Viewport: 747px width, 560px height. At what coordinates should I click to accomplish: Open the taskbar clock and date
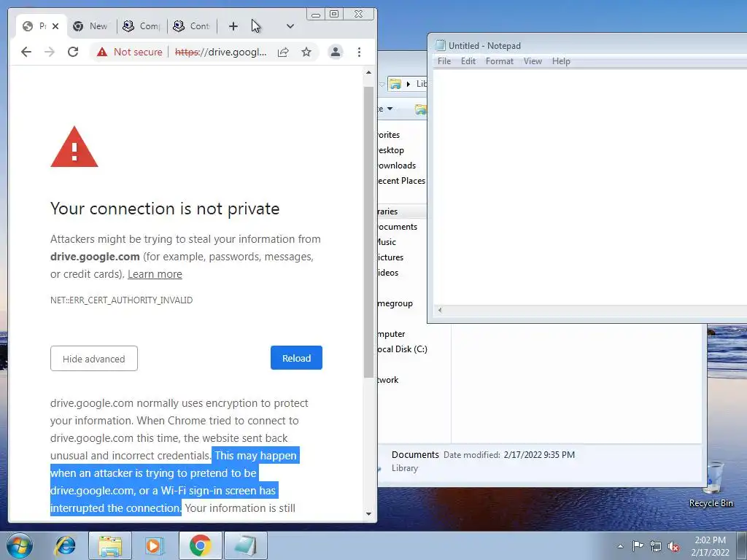click(710, 546)
